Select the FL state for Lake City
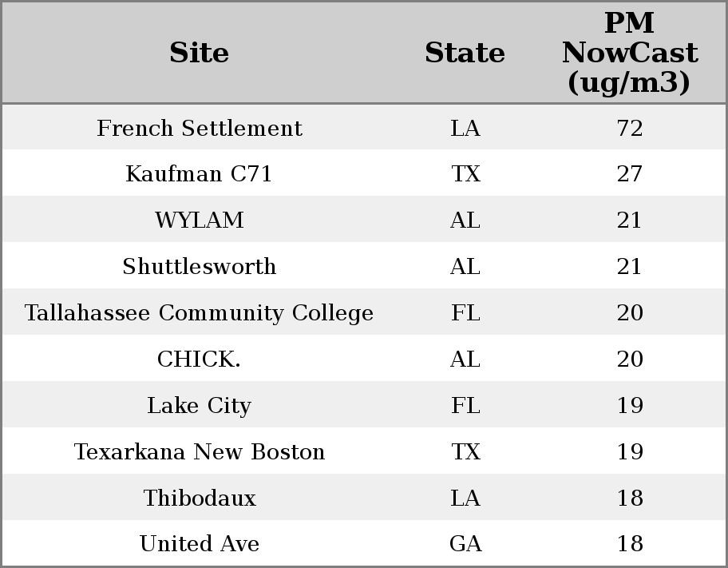This screenshot has height=568, width=728. coord(465,406)
